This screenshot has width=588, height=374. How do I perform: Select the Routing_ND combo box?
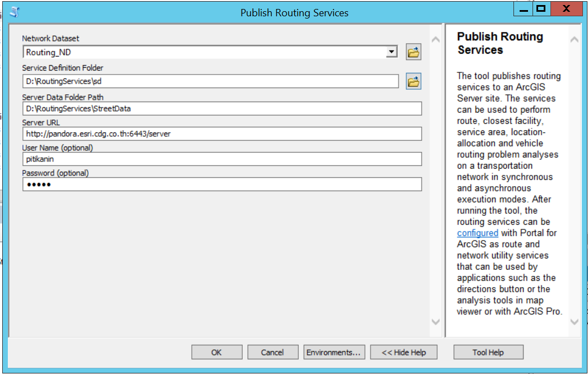(x=210, y=52)
